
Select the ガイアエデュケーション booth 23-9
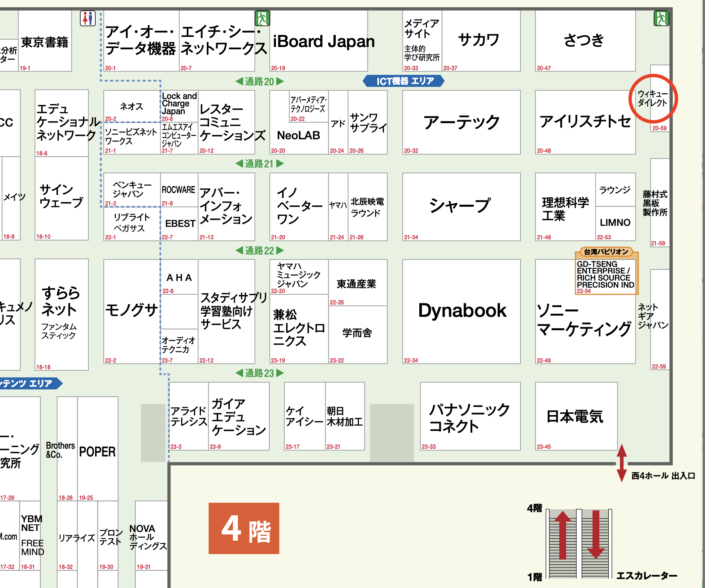239,416
